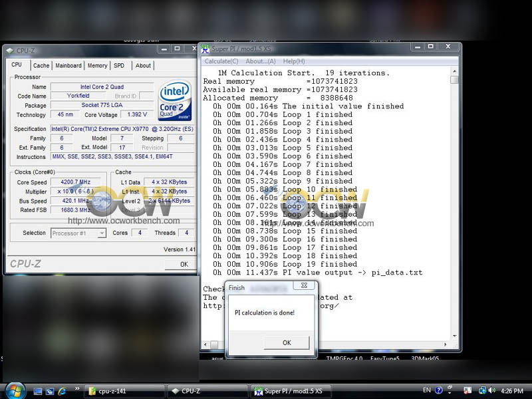Click Code Name value 'Yorkfield'
The height and width of the screenshot is (399, 532).
click(78, 96)
